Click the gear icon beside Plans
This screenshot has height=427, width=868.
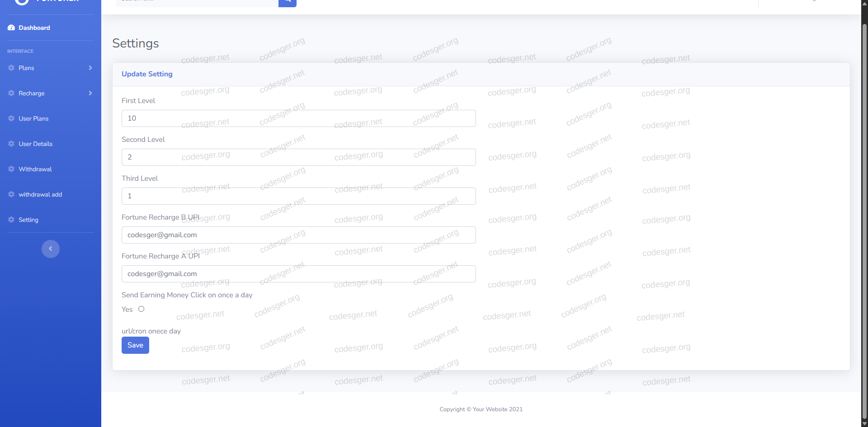[x=11, y=68]
